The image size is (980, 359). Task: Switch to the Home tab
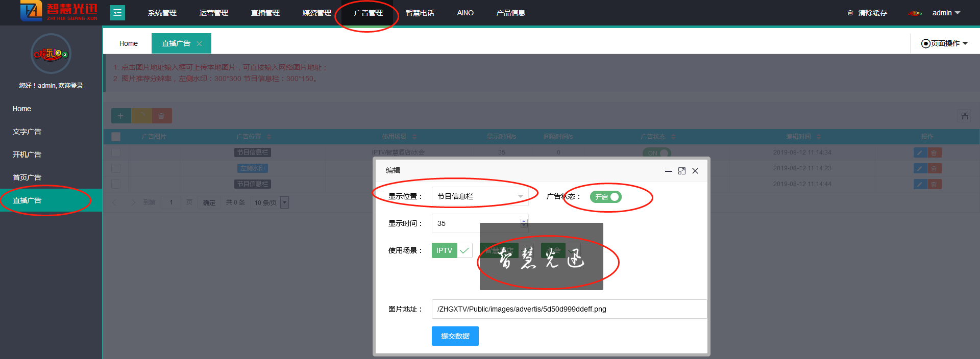(128, 43)
